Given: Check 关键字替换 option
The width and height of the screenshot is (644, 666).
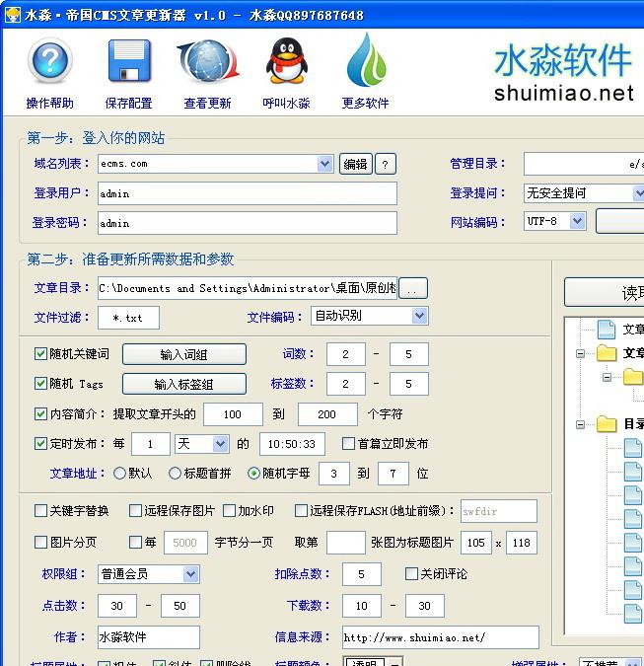Looking at the screenshot, I should tap(40, 510).
